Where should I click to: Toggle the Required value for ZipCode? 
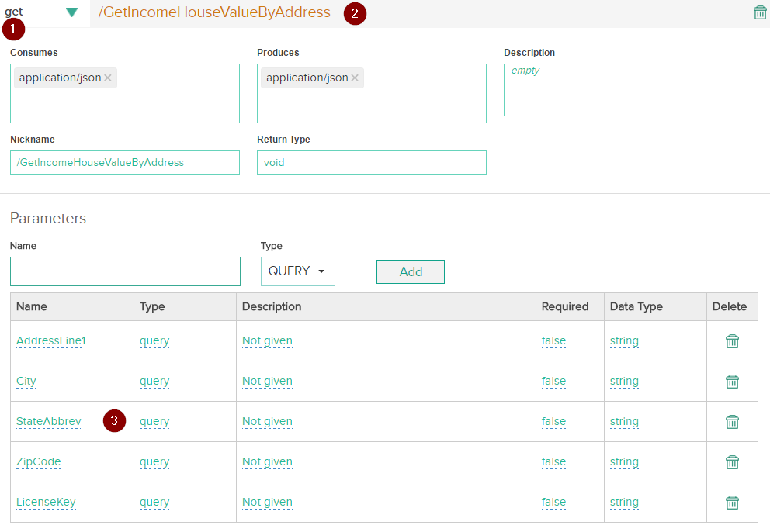(x=553, y=461)
